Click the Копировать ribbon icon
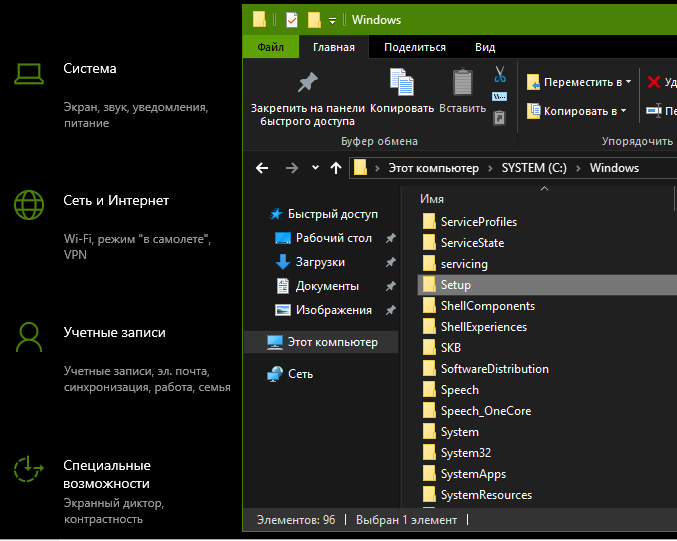This screenshot has height=541, width=677. coord(402,82)
